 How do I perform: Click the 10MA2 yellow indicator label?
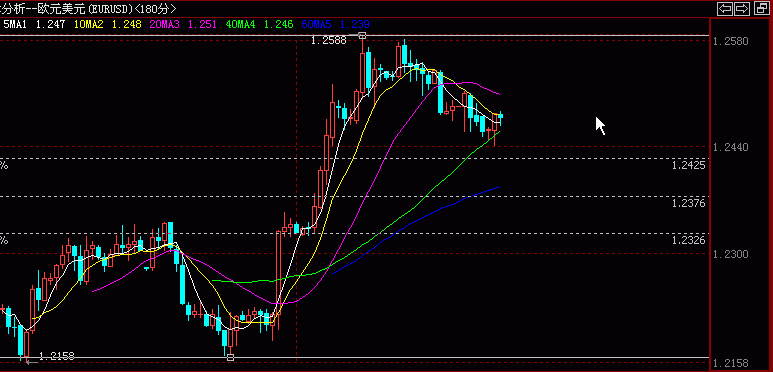coord(89,24)
